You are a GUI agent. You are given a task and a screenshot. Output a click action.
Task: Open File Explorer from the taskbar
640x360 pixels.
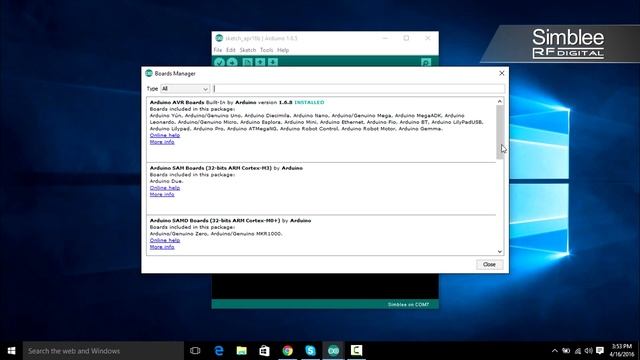242,351
